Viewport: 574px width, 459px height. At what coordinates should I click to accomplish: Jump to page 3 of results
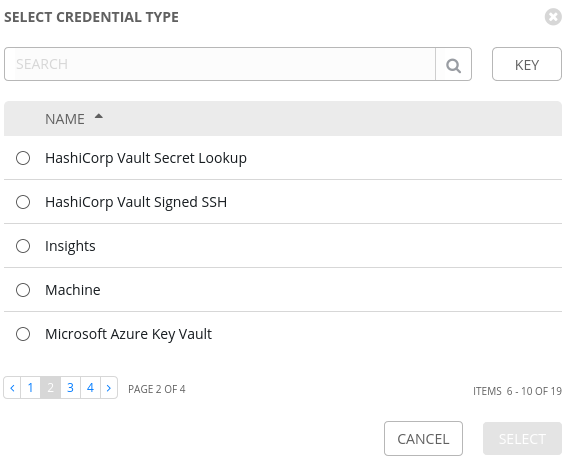click(x=70, y=388)
